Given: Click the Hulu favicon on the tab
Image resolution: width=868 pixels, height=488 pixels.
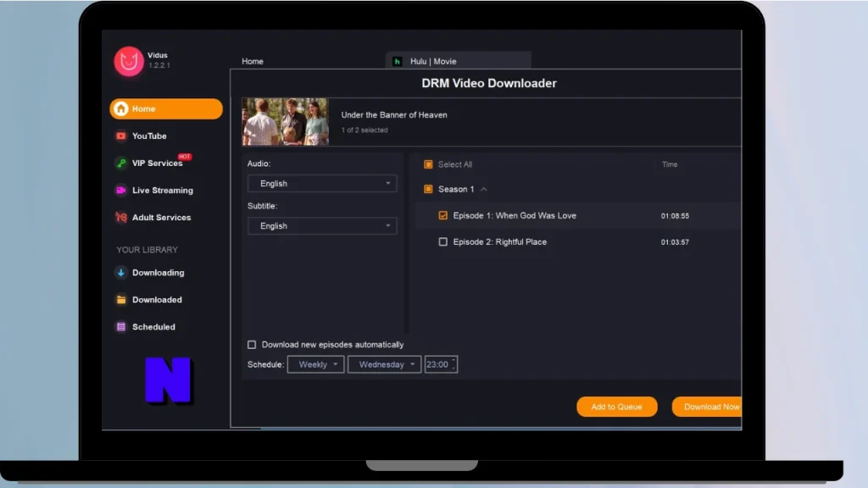Looking at the screenshot, I should [397, 61].
